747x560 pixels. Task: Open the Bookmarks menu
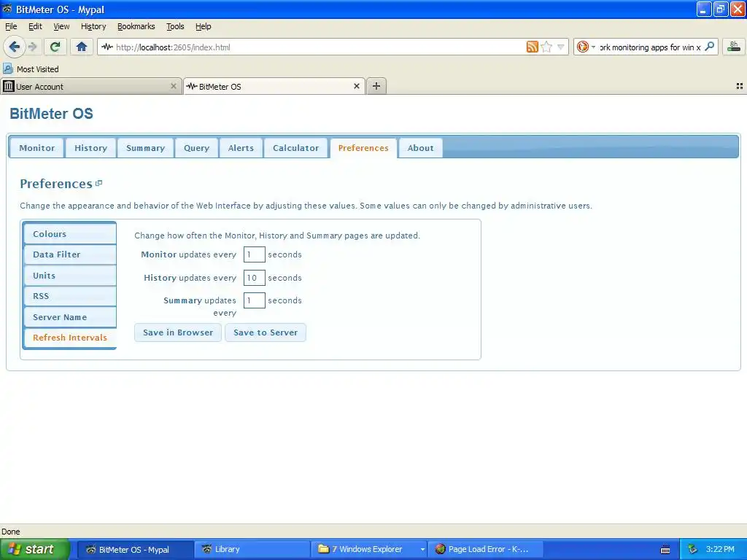(136, 26)
